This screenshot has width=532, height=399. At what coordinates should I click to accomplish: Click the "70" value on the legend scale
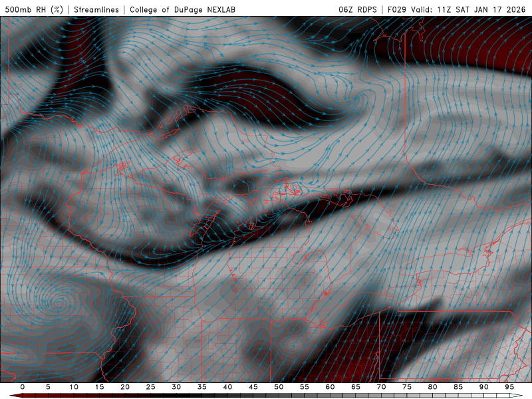coord(381,387)
